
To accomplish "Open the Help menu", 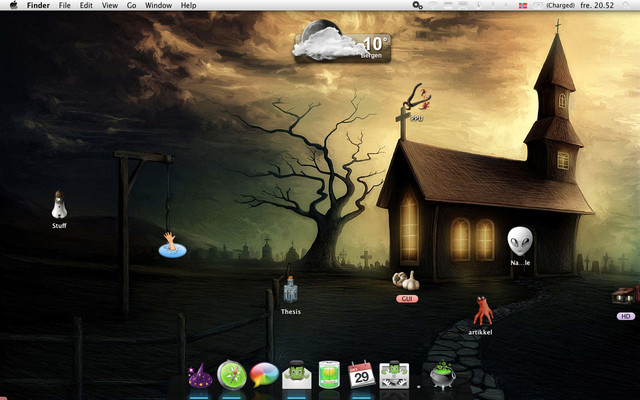I will [188, 5].
